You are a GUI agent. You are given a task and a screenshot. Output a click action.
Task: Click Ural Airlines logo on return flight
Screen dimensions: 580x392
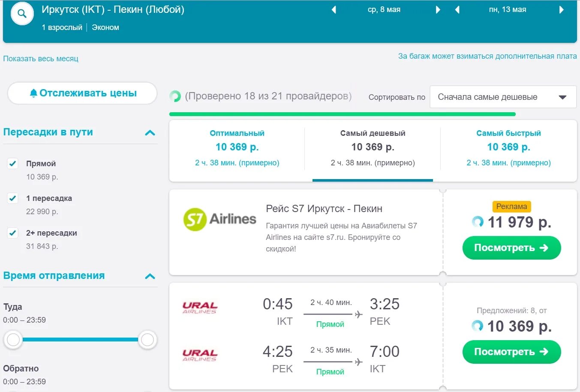[200, 355]
